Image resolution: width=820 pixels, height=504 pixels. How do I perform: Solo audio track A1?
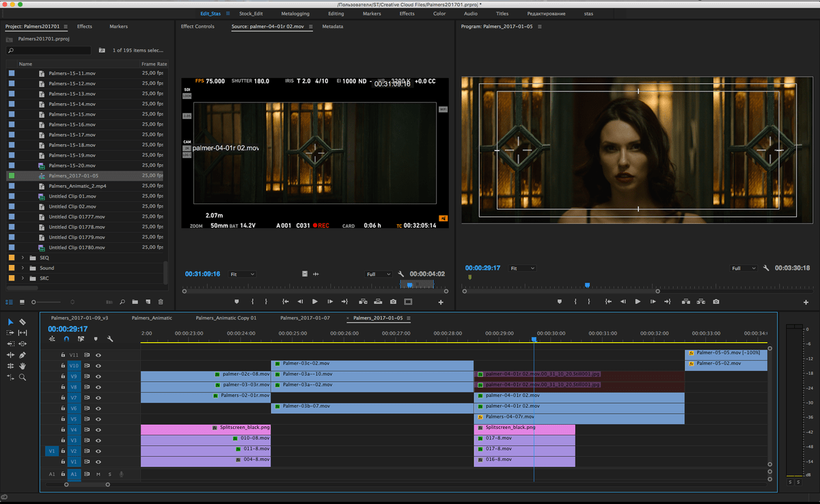109,474
